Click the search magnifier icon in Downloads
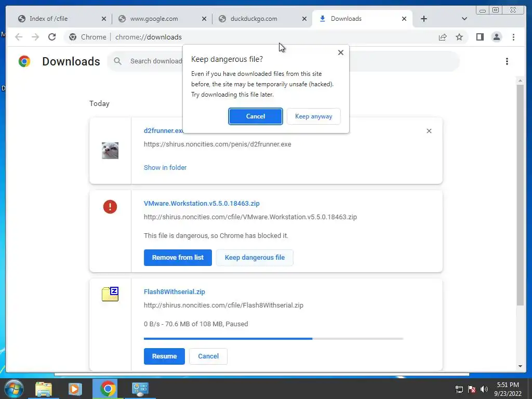The height and width of the screenshot is (399, 532). pos(118,61)
